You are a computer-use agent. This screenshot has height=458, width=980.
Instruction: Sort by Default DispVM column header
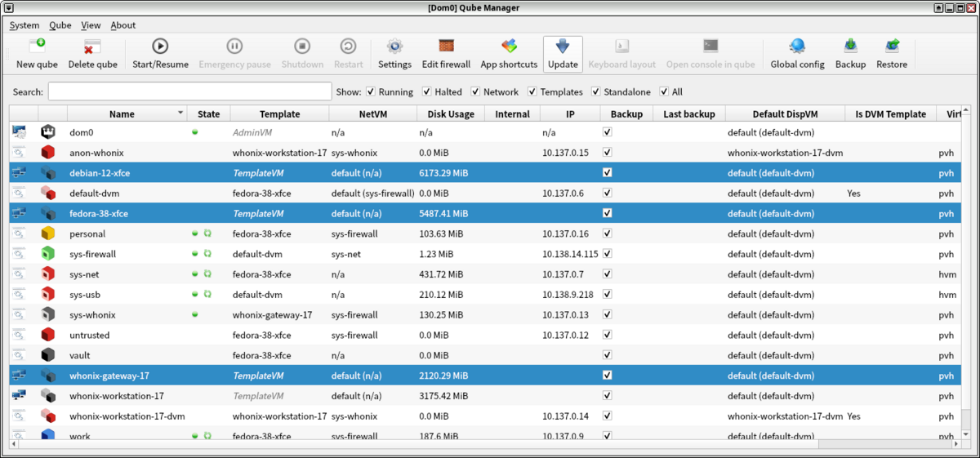coord(785,114)
